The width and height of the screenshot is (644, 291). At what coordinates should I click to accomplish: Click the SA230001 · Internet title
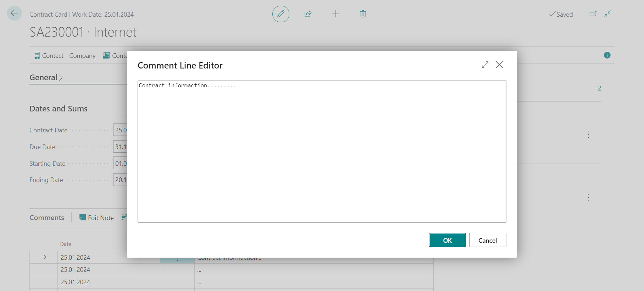pos(83,32)
